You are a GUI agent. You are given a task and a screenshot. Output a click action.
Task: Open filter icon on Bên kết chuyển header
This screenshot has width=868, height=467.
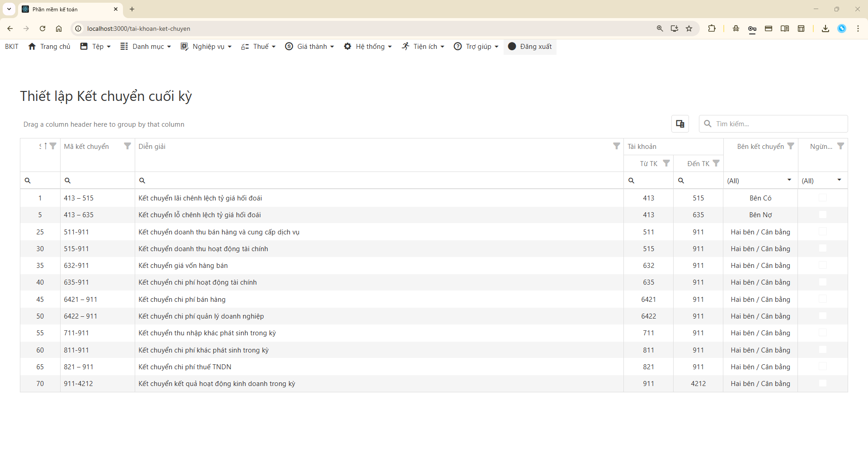[791, 146]
